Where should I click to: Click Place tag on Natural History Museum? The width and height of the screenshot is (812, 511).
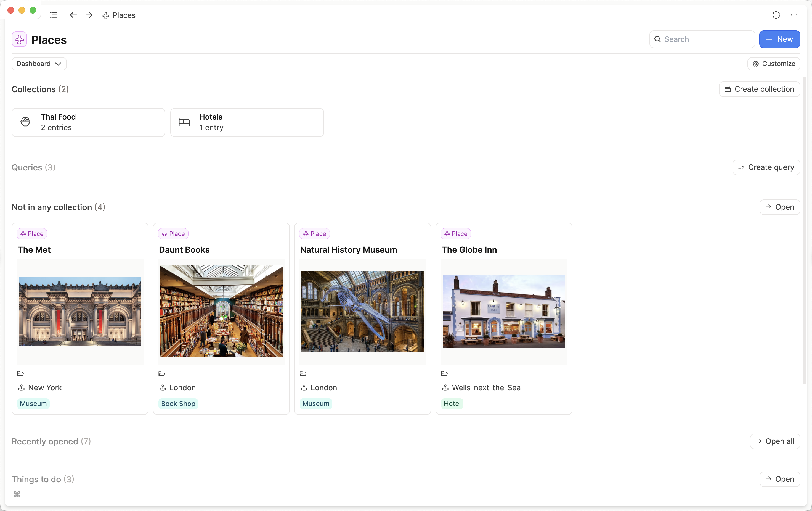point(315,234)
